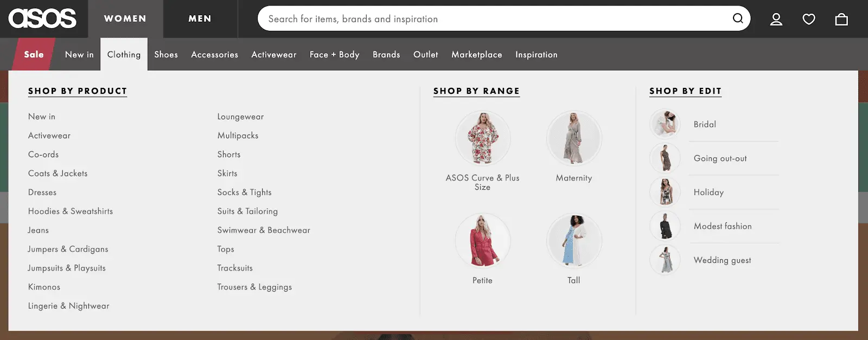
Task: Switch to the WOMEN section tab
Action: pyautogui.click(x=125, y=19)
